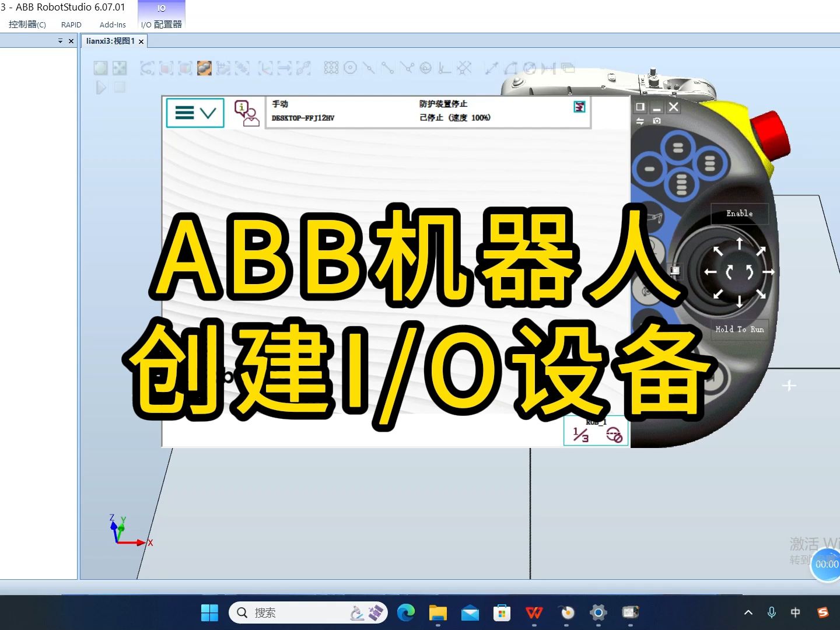The image size is (840, 630).
Task: Toggle the Enable button on FlexPendant
Action: tap(740, 213)
